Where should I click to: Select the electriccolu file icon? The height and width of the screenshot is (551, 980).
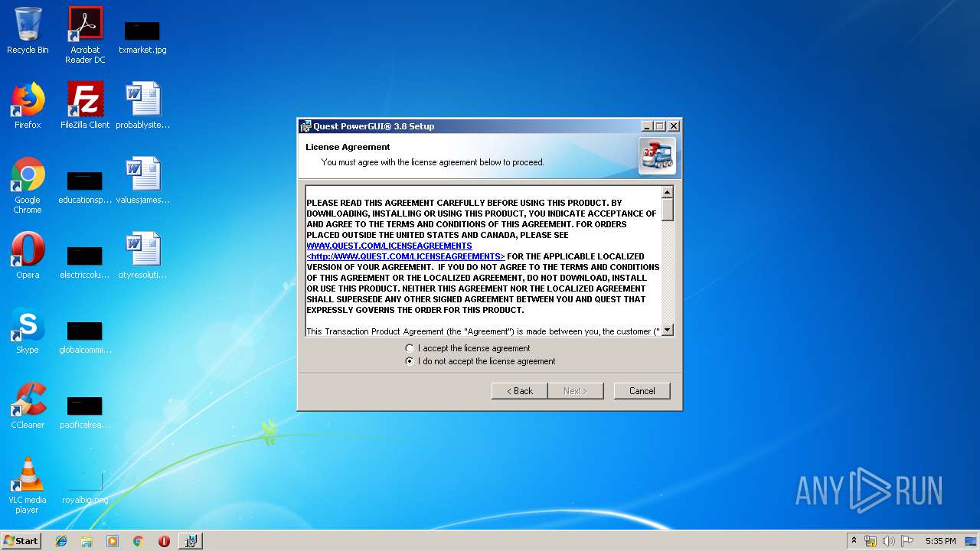85,262
